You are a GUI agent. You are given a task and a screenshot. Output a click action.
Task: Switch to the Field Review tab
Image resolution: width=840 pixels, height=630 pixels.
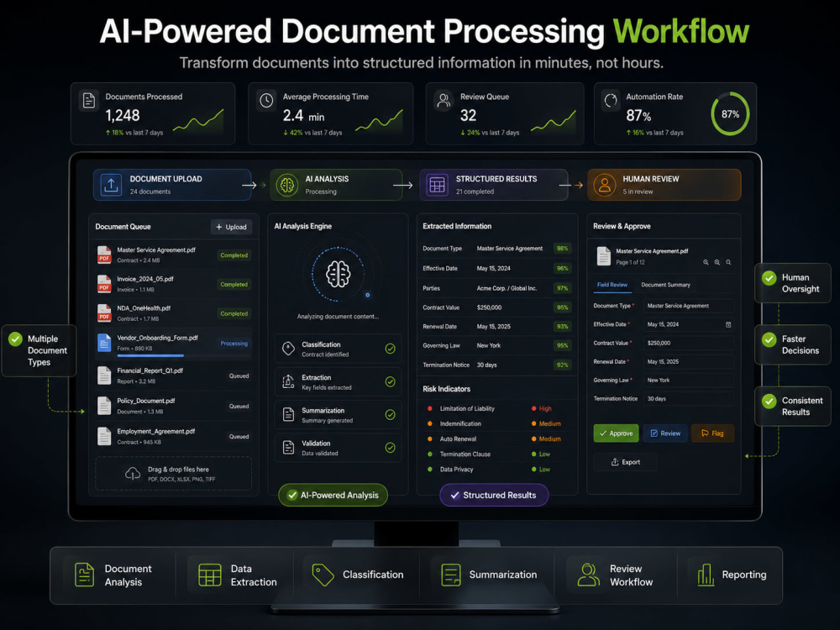(x=612, y=285)
